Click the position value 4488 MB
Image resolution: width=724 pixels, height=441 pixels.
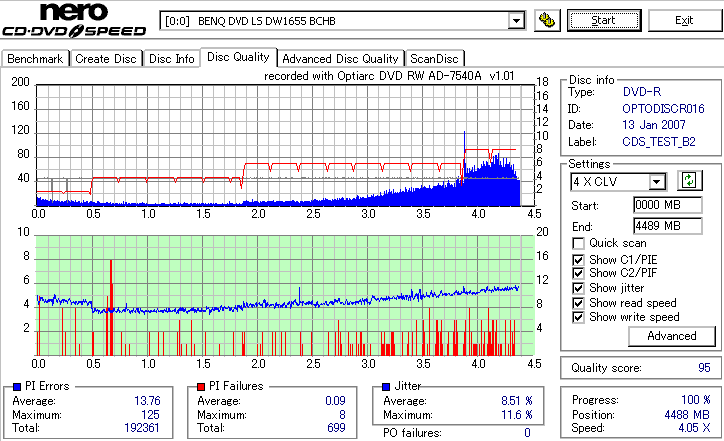pos(687,415)
